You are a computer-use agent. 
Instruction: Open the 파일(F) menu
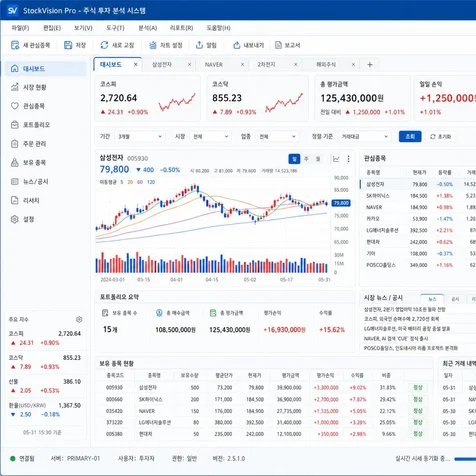20,28
